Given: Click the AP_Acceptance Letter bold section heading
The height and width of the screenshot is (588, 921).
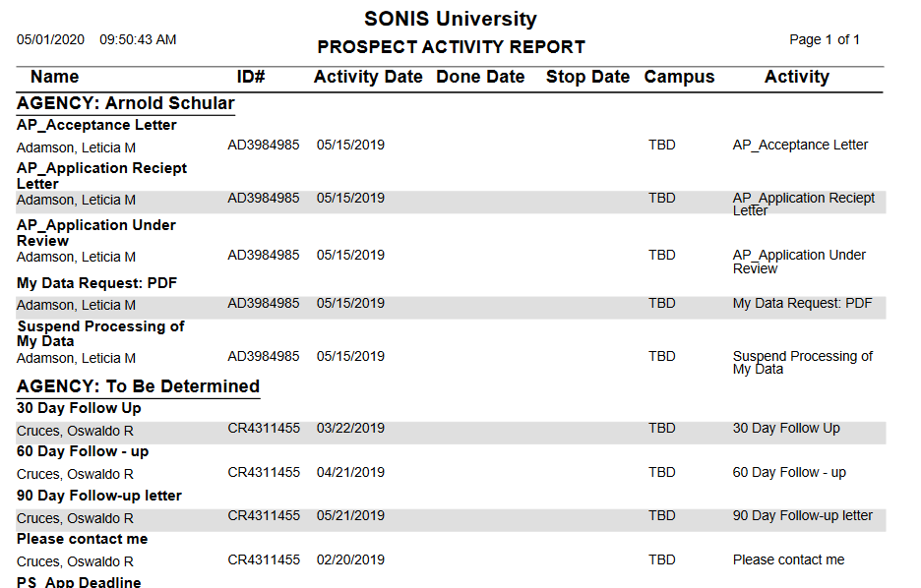Looking at the screenshot, I should click(x=96, y=125).
